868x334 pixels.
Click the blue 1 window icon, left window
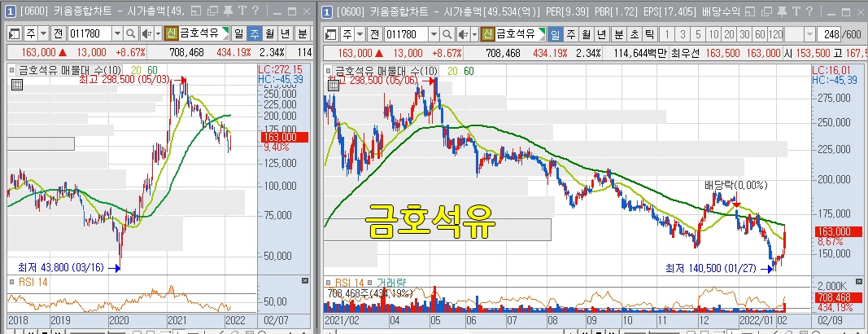[x=11, y=11]
